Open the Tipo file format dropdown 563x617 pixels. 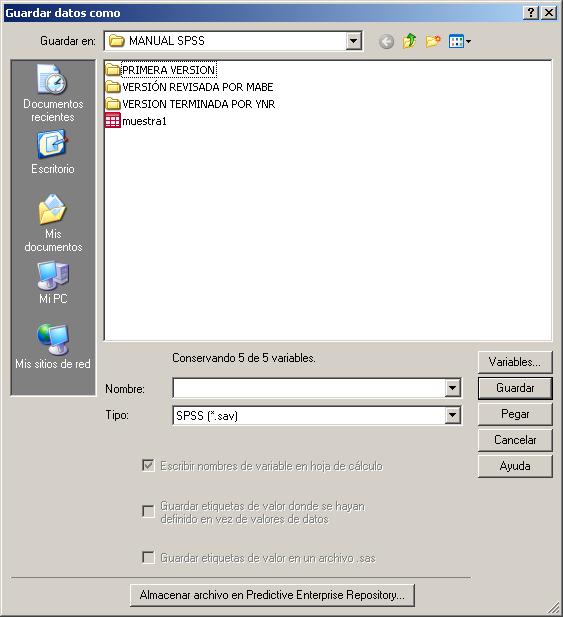452,415
